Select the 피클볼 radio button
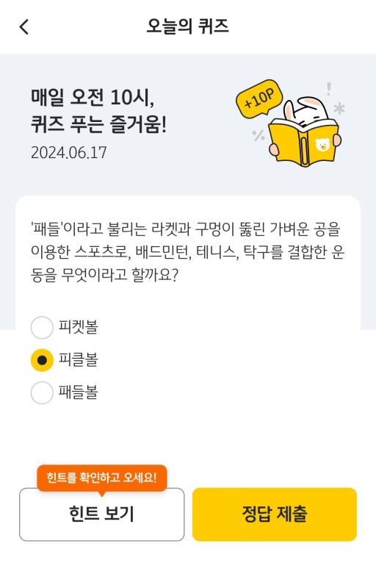The image size is (376, 588). [x=42, y=360]
